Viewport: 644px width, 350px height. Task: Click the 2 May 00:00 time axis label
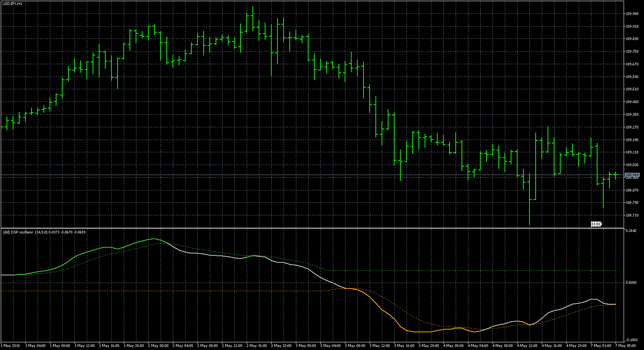point(158,346)
